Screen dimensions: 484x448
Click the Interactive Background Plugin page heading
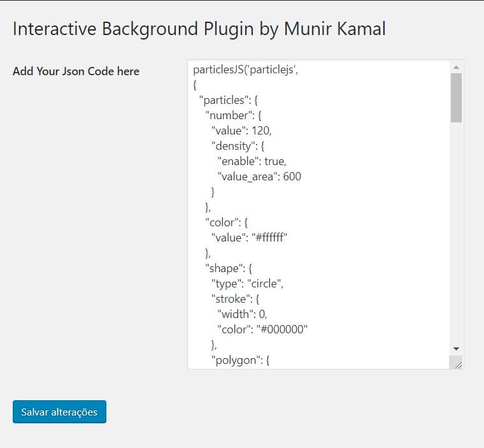pyautogui.click(x=199, y=29)
